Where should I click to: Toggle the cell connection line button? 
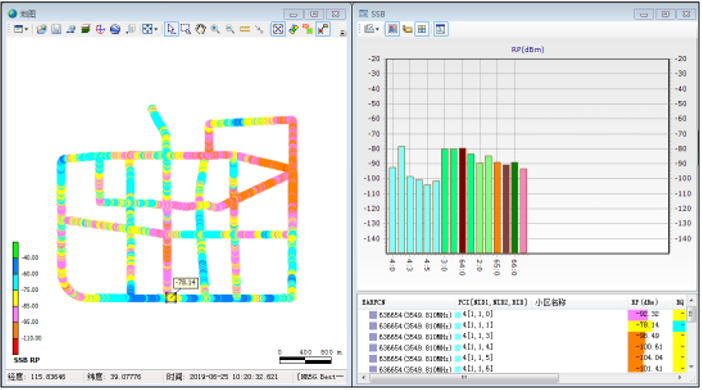tap(323, 30)
